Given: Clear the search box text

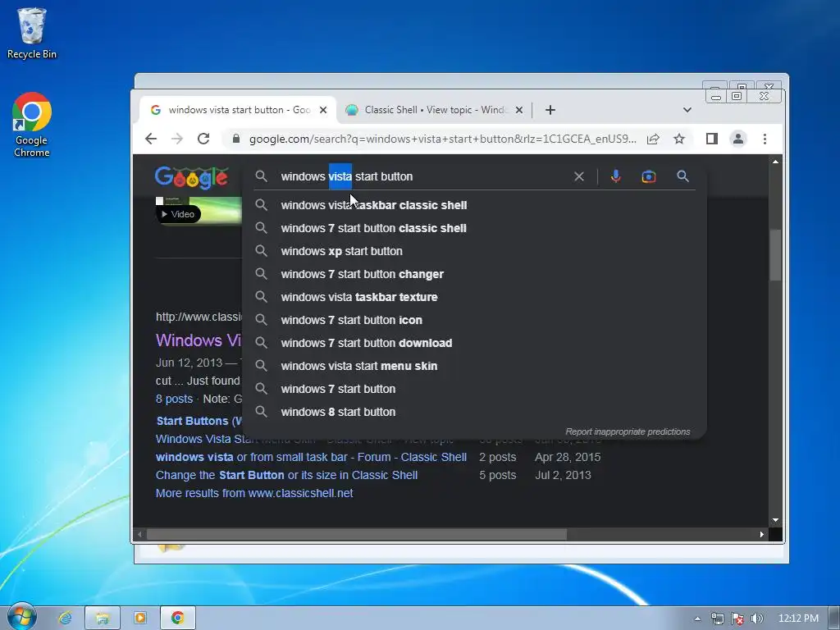Looking at the screenshot, I should [579, 176].
